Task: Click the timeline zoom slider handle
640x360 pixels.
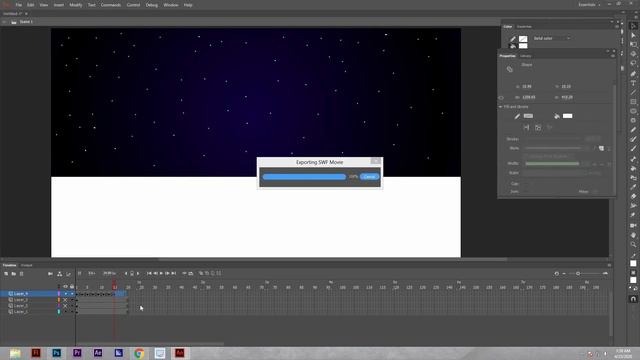Action: pos(578,273)
